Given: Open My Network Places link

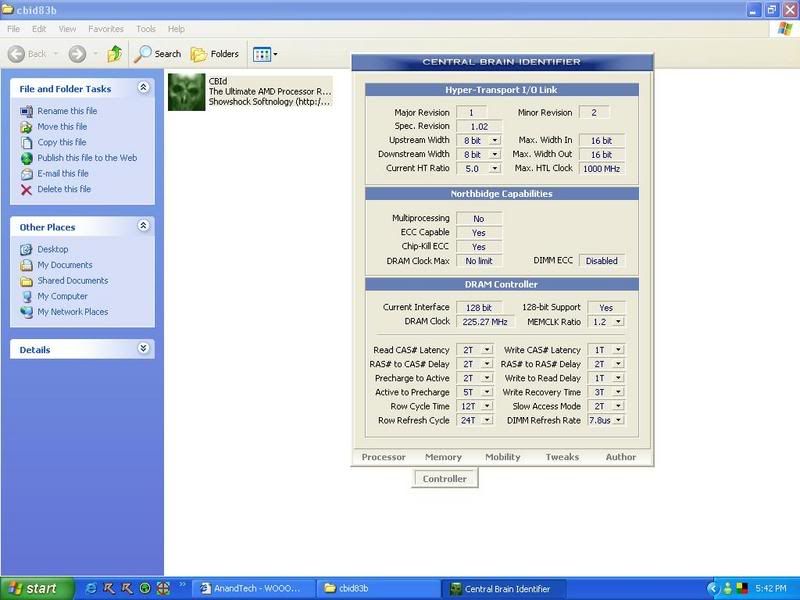Looking at the screenshot, I should pos(73,312).
